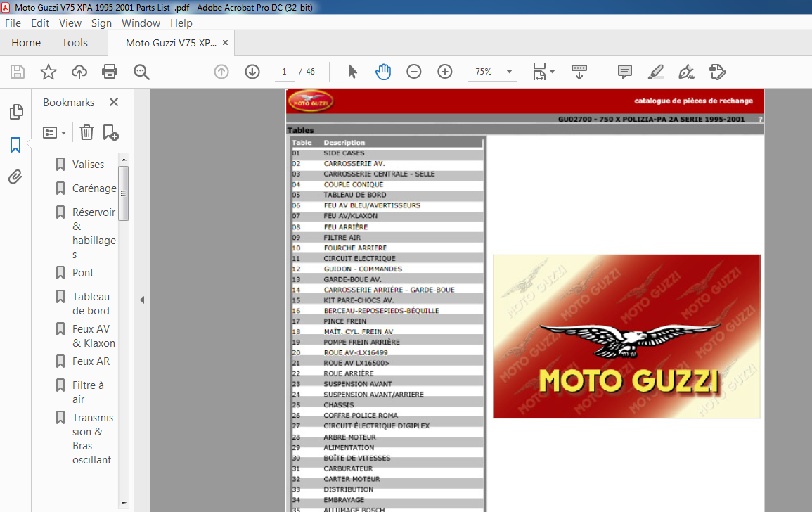Click the Save file icon
This screenshot has width=812, height=512.
[18, 72]
